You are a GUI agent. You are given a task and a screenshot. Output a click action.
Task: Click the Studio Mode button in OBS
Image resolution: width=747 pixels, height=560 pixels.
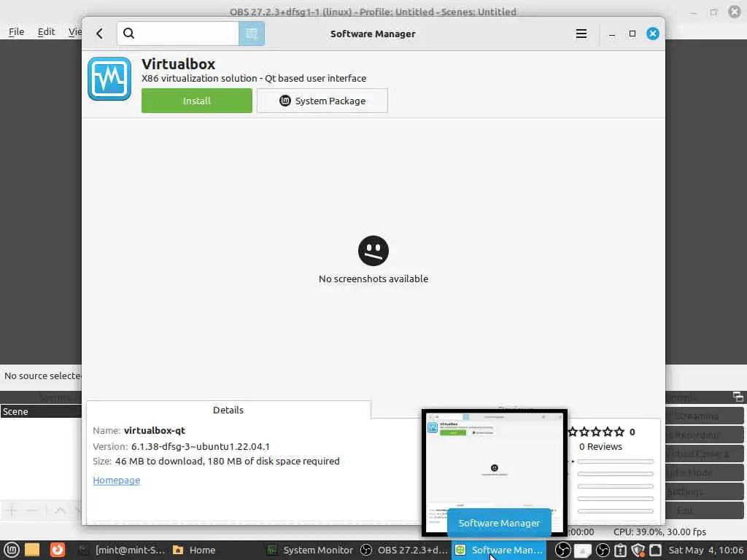point(704,472)
